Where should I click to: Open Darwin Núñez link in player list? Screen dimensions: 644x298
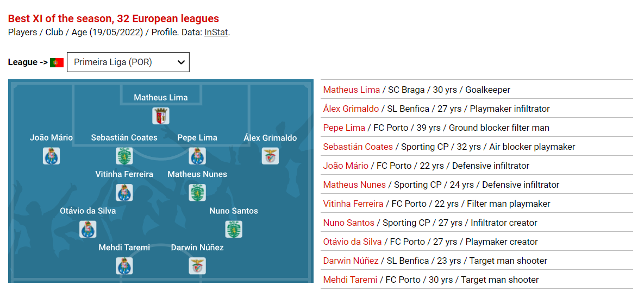pyautogui.click(x=351, y=261)
